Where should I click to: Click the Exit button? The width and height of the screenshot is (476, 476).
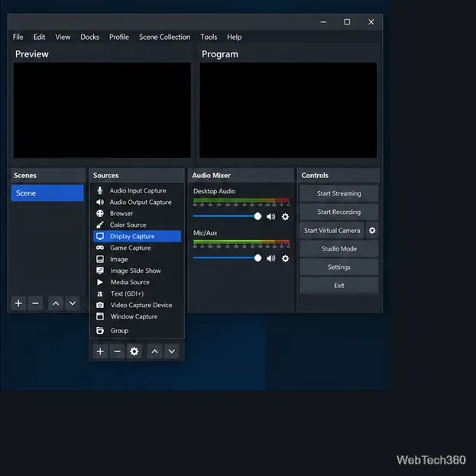(x=339, y=285)
